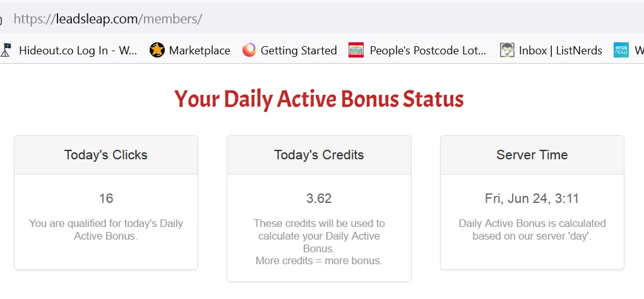Image resolution: width=644 pixels, height=299 pixels.
Task: Click the ListNerds inbox bookmark icon
Action: 507,50
